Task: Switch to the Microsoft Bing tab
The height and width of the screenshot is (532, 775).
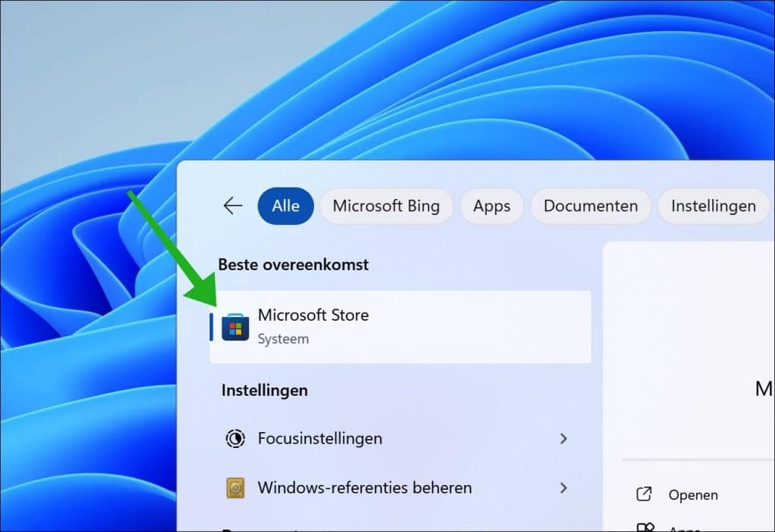Action: coord(386,206)
